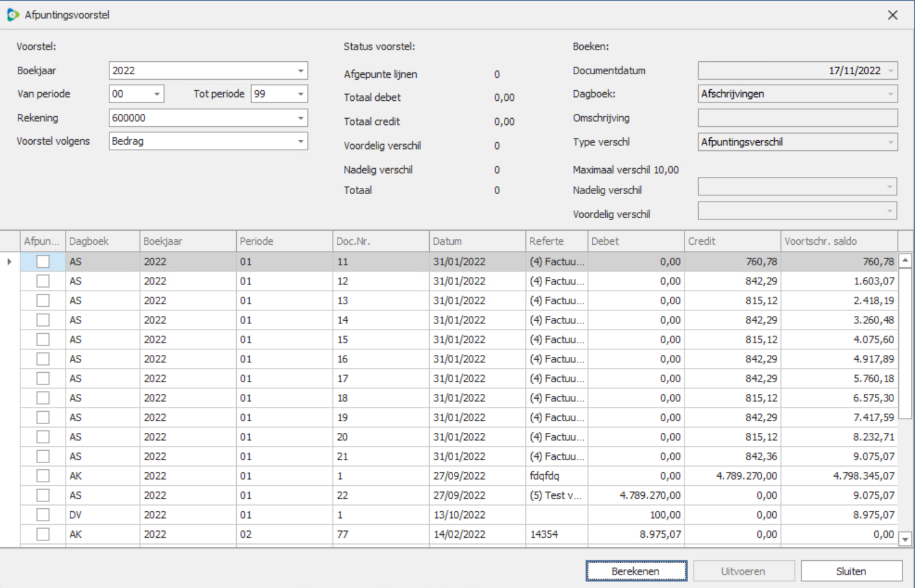The width and height of the screenshot is (915, 588).
Task: Open the Van periode dropdown
Action: (157, 94)
